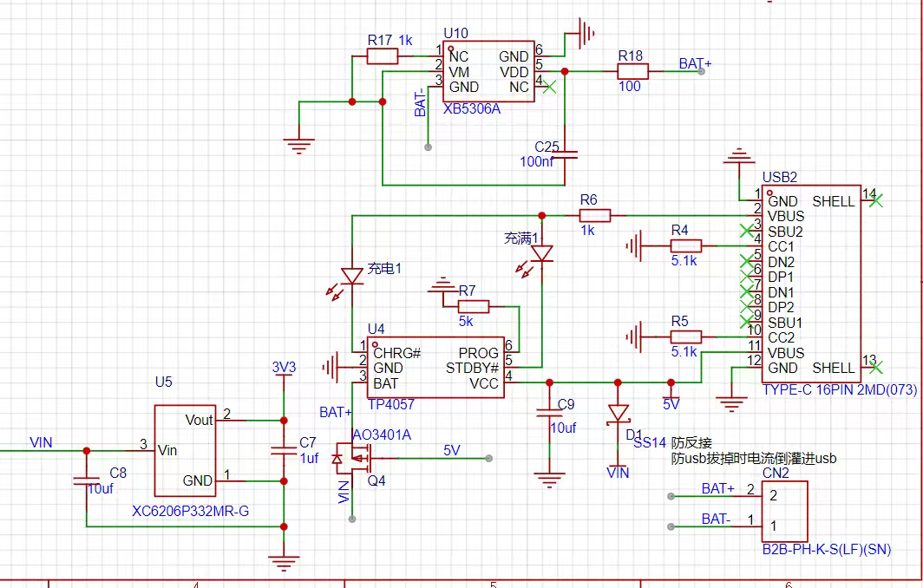Click the STDBY# pin name on U4
Screen dimensions: 923x588
pyautogui.click(x=472, y=368)
